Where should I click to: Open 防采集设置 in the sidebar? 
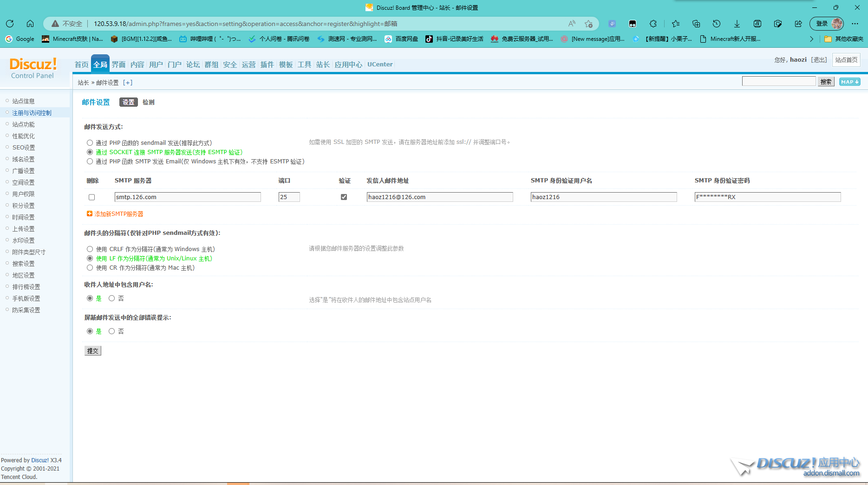26,310
